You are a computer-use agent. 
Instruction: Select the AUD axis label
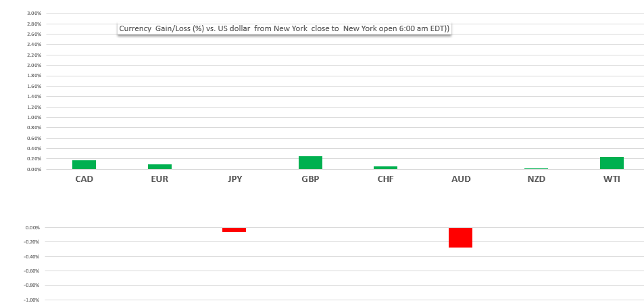tap(461, 179)
